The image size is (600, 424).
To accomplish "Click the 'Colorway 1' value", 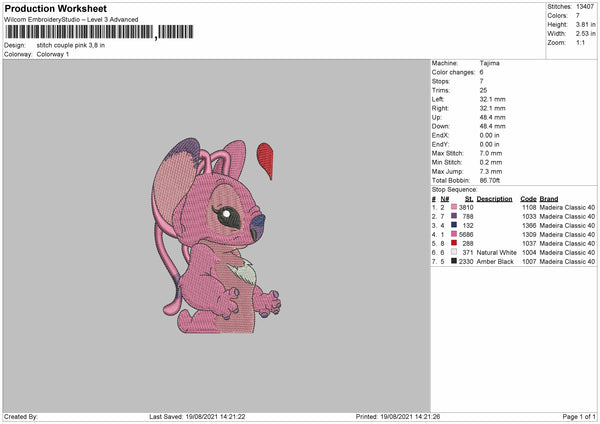I will tap(53, 54).
